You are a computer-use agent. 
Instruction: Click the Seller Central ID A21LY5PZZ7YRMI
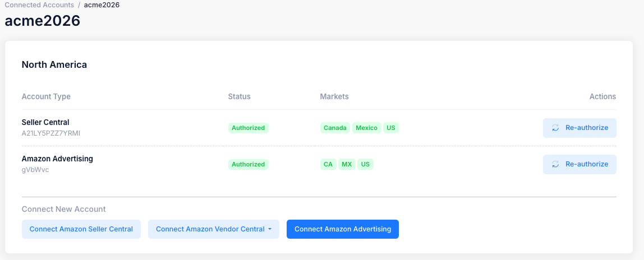pos(51,133)
